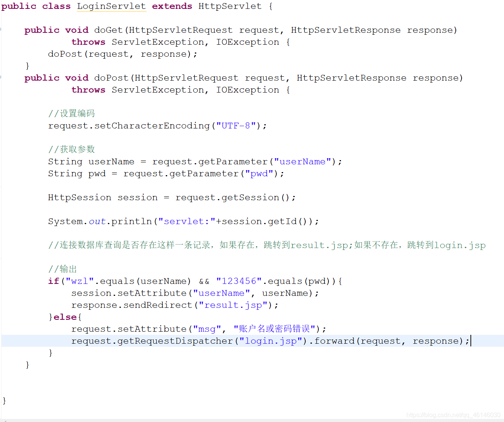Click the extends keyword in class declaration
Screen dimensions: 504x422
[x=172, y=6]
